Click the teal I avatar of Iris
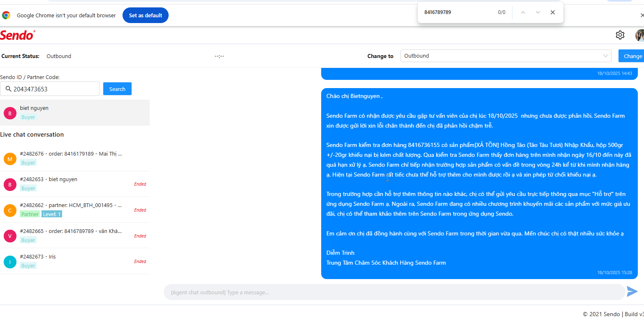 (x=10, y=261)
